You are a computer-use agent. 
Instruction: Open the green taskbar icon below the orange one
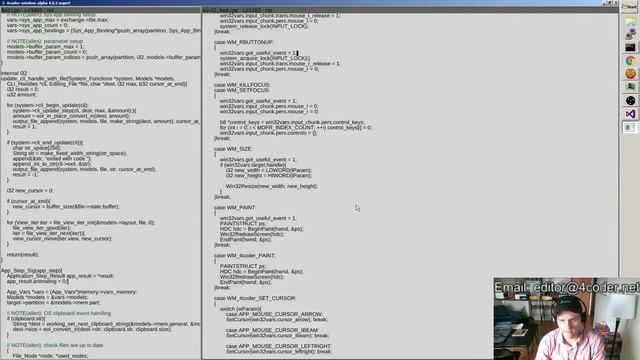[630, 87]
